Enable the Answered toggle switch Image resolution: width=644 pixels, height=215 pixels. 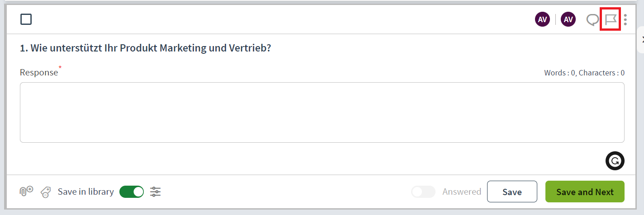pos(423,192)
